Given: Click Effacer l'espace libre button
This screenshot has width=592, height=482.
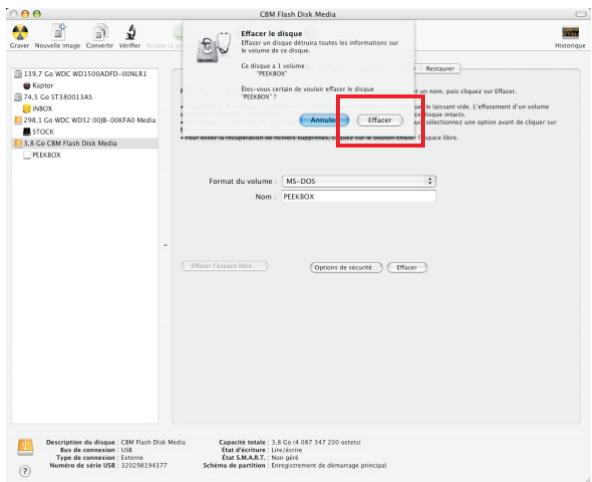Looking at the screenshot, I should [x=225, y=266].
